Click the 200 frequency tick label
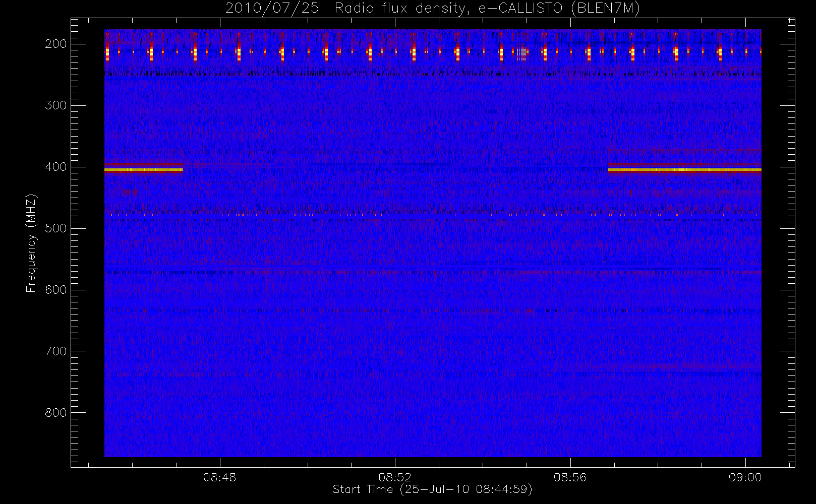Viewport: 816px width, 504px height. point(56,44)
